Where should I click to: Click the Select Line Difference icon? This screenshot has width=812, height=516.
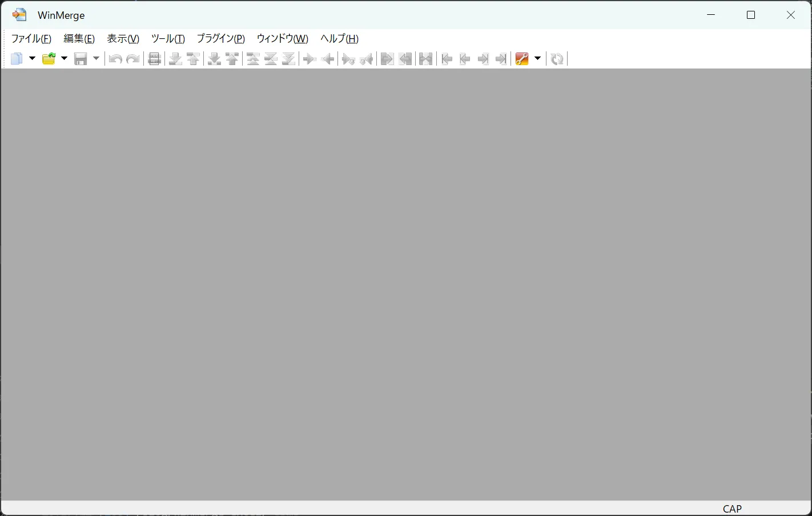[x=154, y=59]
